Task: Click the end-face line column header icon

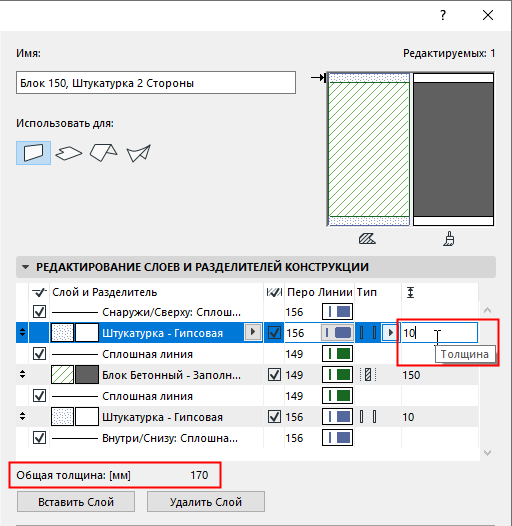Action: coord(274,293)
